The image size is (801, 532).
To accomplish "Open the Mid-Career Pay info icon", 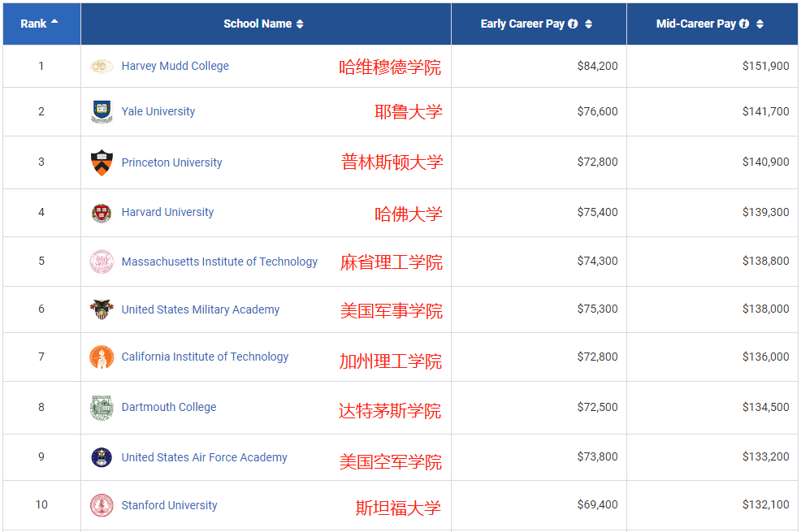I will (744, 24).
